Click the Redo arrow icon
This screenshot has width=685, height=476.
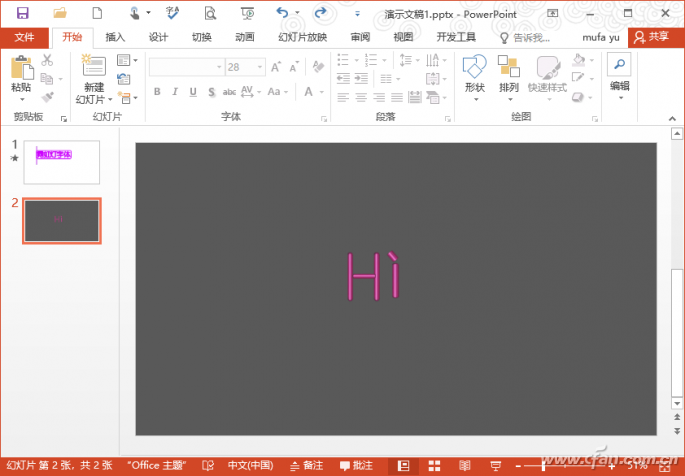pos(321,13)
